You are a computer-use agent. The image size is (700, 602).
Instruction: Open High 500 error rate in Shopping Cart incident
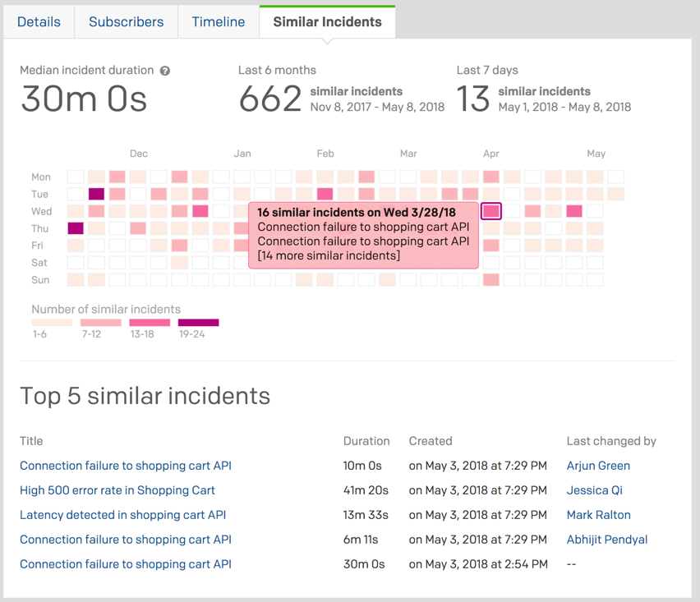117,490
